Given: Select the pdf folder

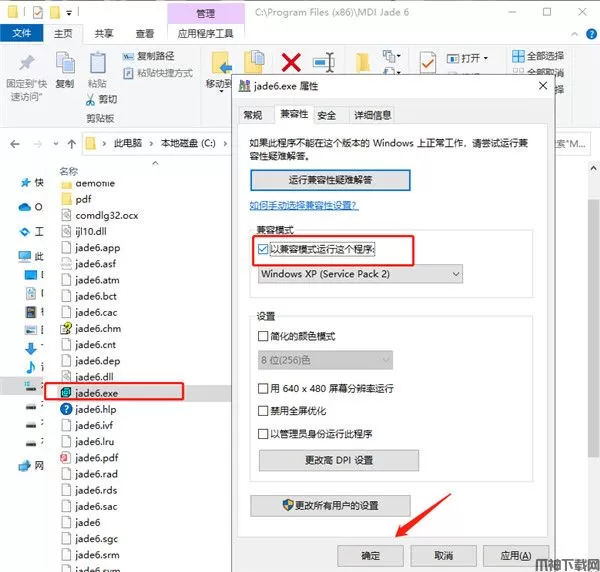Looking at the screenshot, I should click(77, 199).
